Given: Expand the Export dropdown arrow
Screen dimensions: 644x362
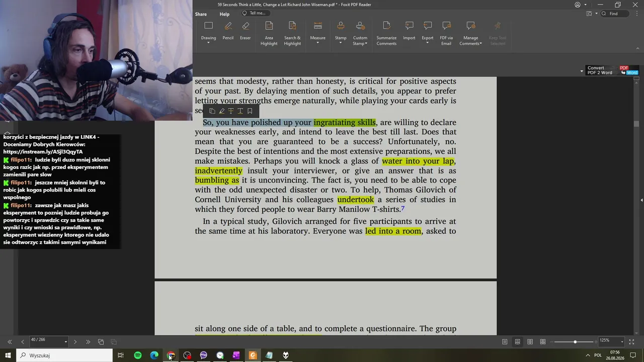Looking at the screenshot, I should pos(428,43).
